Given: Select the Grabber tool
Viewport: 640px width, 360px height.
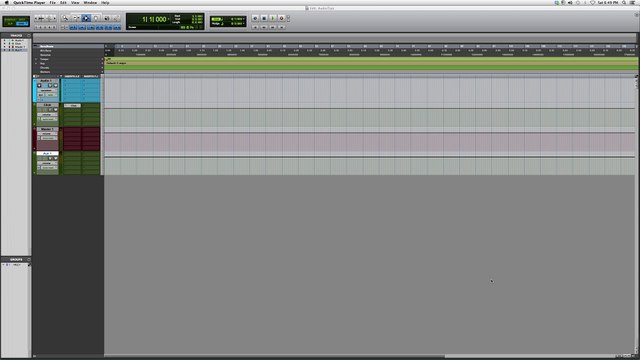Looking at the screenshot, I should pyautogui.click(x=96, y=18).
